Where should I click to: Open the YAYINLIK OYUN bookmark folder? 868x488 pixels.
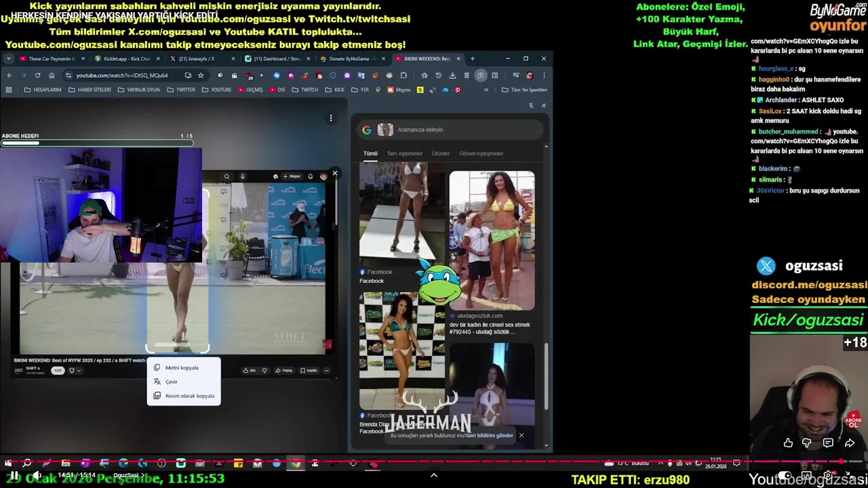tap(139, 89)
